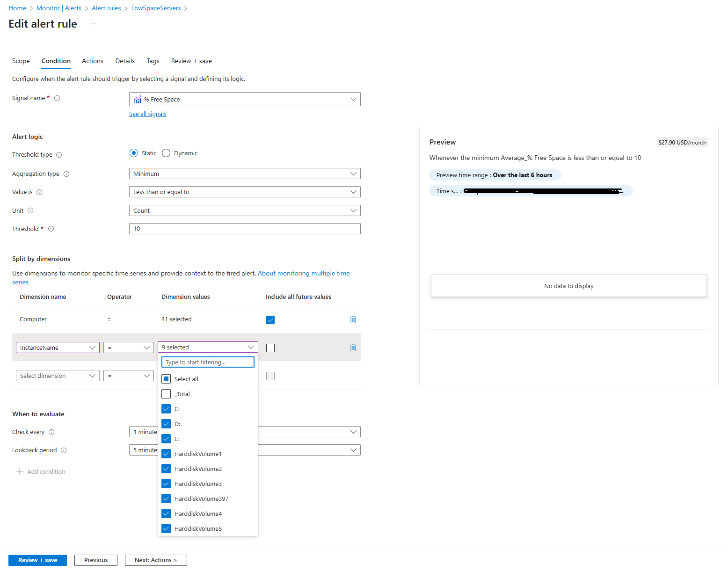The height and width of the screenshot is (572, 728).
Task: Uncheck include future values for Computer
Action: (270, 320)
